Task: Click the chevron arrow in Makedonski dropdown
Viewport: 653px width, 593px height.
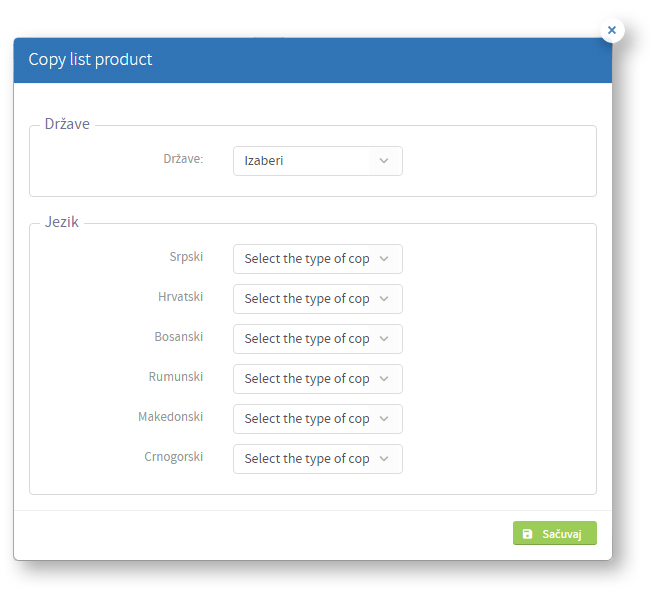Action: 384,419
